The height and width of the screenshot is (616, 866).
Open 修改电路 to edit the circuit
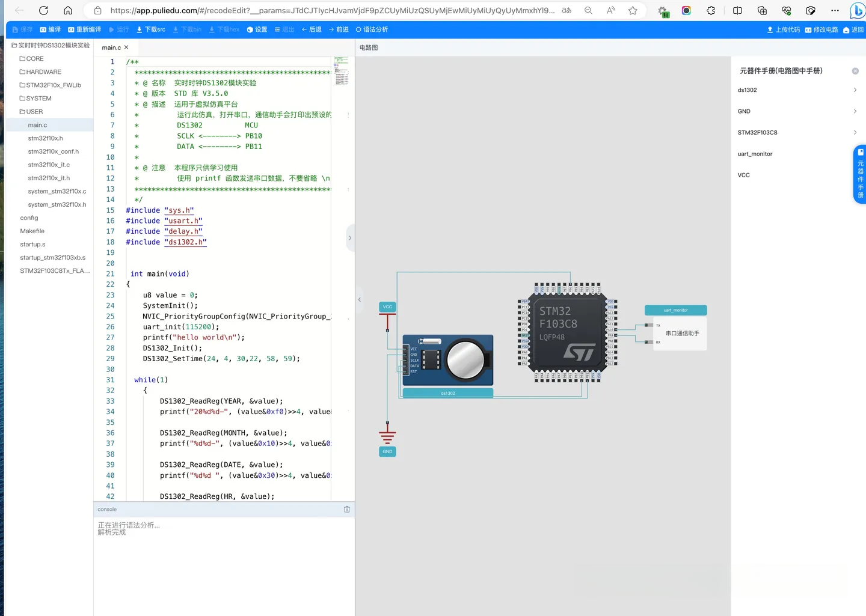point(821,29)
